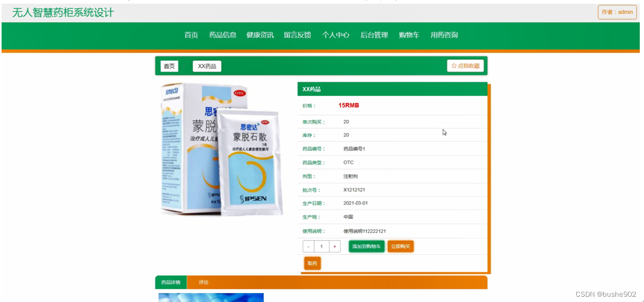Decrease quantity with the minus button

tap(308, 246)
